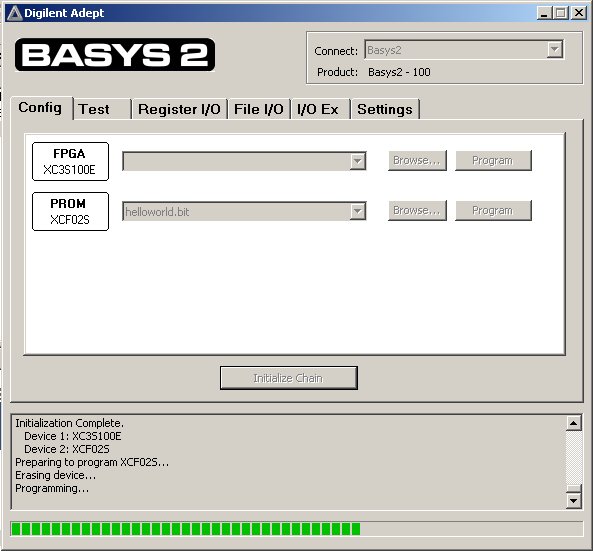Click the 'Initialization Complete.' log line
The height and width of the screenshot is (551, 593).
pyautogui.click(x=70, y=423)
